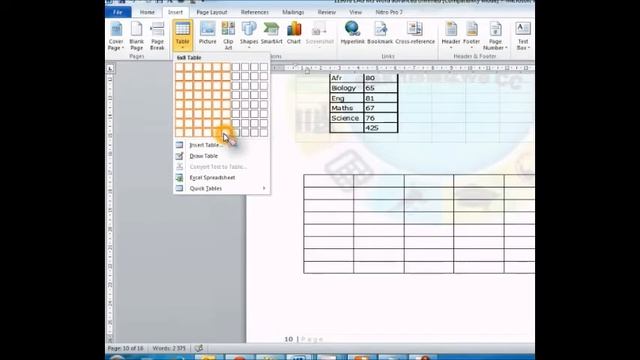Open the Cover Page gallery
This screenshot has height=360, width=640.
pyautogui.click(x=116, y=36)
